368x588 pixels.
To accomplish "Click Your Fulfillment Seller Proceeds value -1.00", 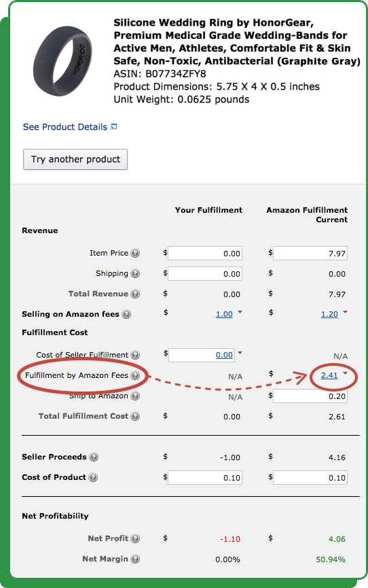I will click(x=229, y=457).
